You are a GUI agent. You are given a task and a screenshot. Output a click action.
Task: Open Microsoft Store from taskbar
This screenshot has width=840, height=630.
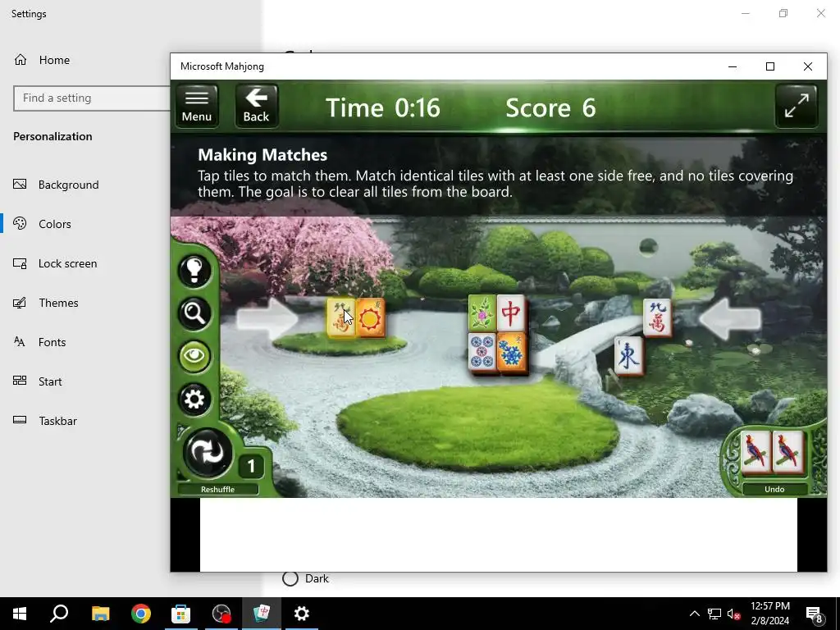180,614
